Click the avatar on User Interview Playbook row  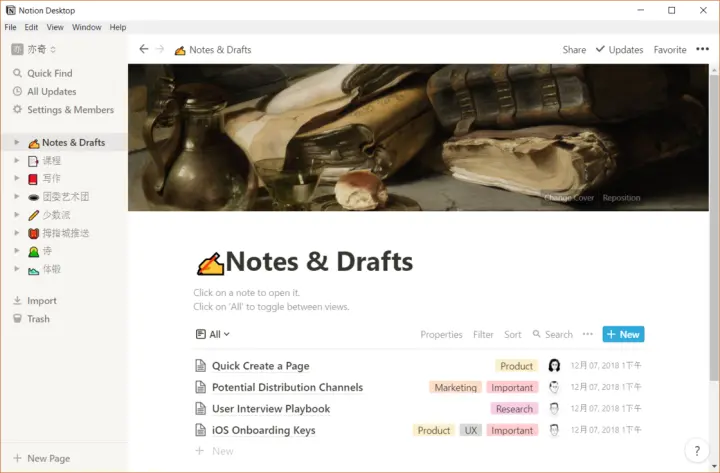click(554, 408)
